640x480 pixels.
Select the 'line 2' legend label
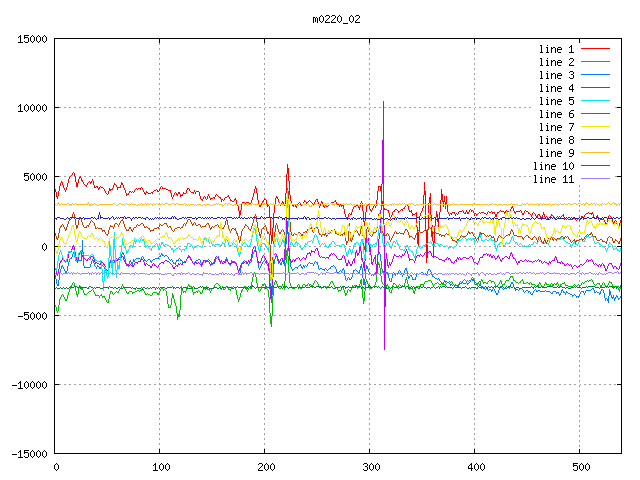pos(556,62)
